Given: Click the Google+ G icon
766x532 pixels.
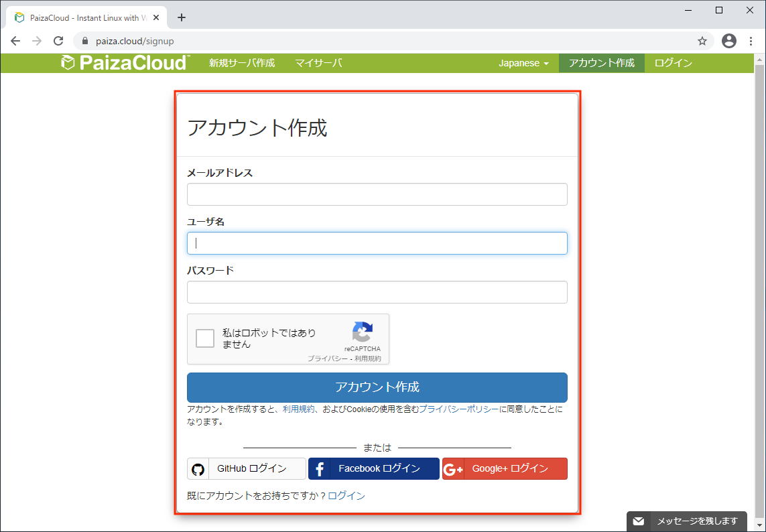Looking at the screenshot, I should click(453, 469).
